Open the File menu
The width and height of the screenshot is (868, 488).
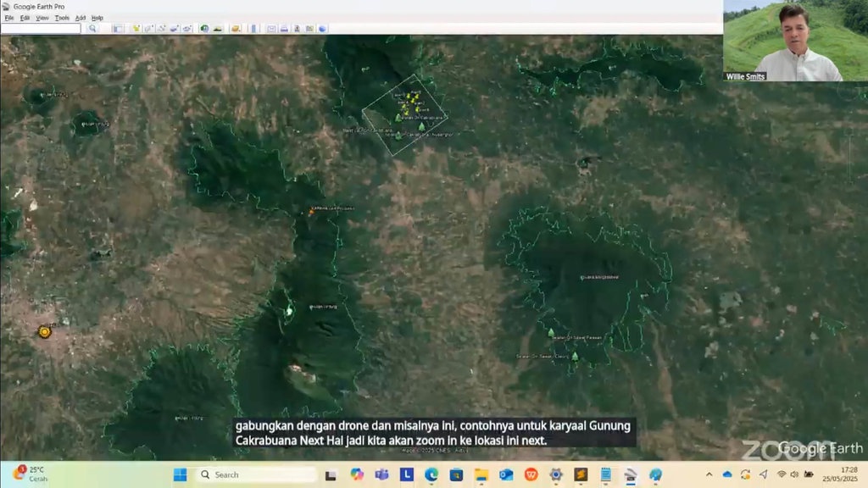point(9,18)
